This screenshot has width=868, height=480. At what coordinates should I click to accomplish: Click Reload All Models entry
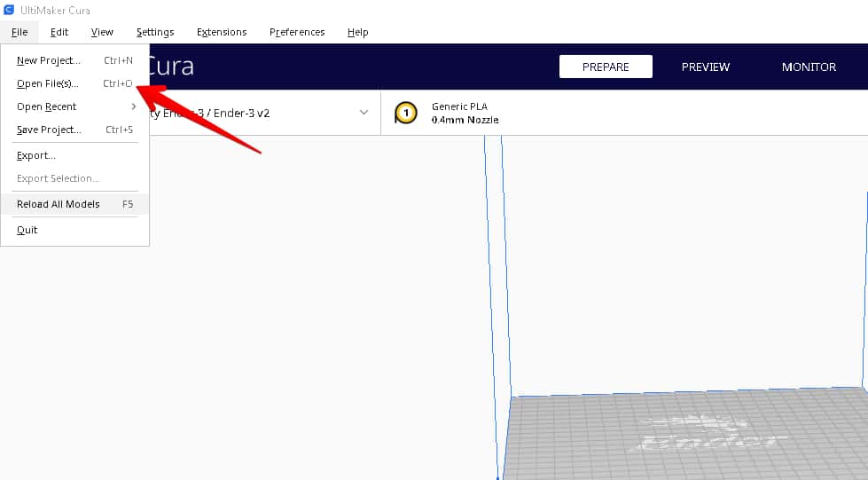(74, 204)
